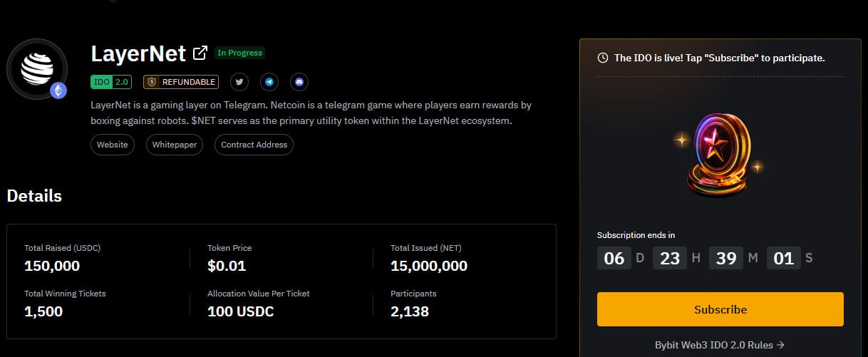Image resolution: width=868 pixels, height=357 pixels.
Task: Click the In Progress status tag
Action: pos(239,53)
